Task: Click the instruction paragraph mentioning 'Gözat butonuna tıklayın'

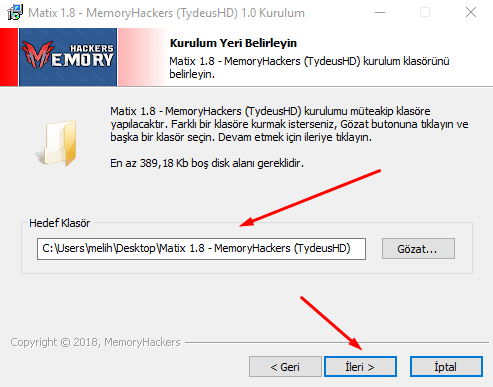Action: 289,124
